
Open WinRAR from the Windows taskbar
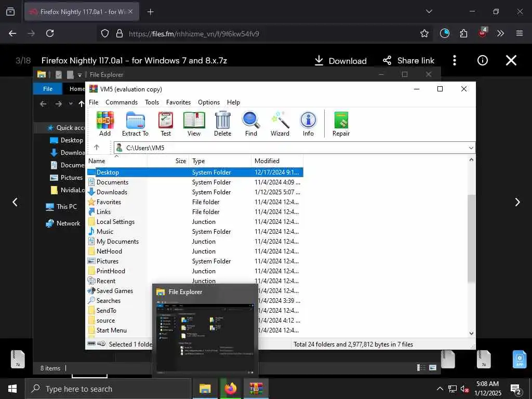(x=256, y=389)
